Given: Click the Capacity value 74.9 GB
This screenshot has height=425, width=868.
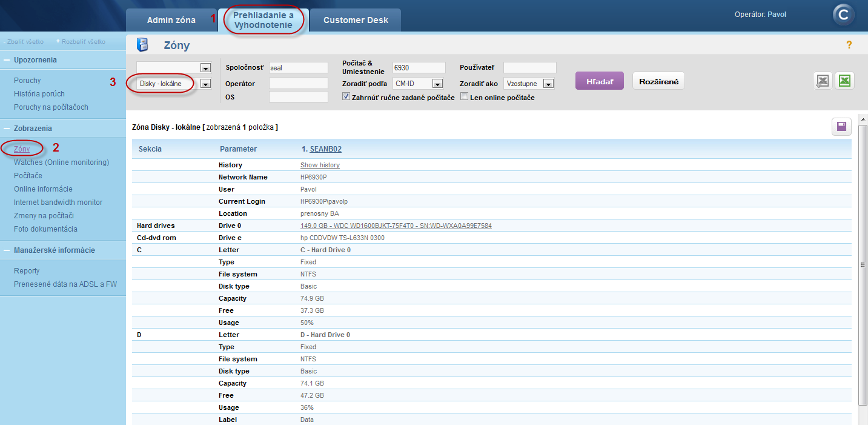Looking at the screenshot, I should pos(312,298).
